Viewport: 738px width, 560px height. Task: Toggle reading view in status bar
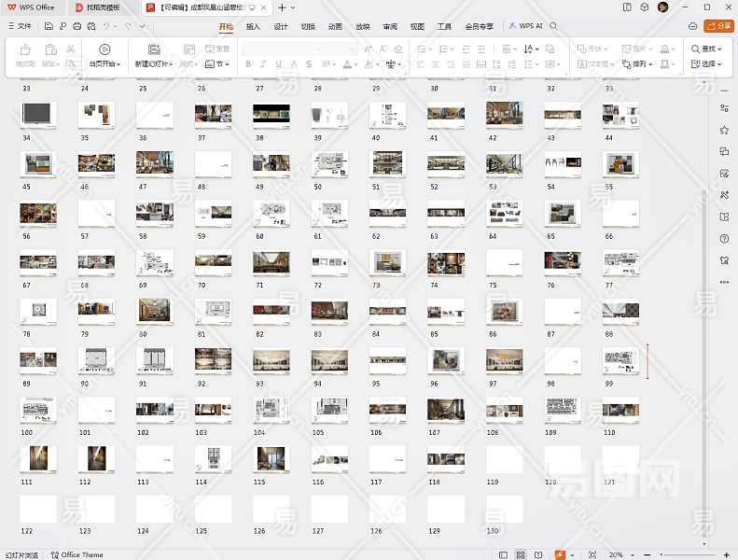coord(538,554)
